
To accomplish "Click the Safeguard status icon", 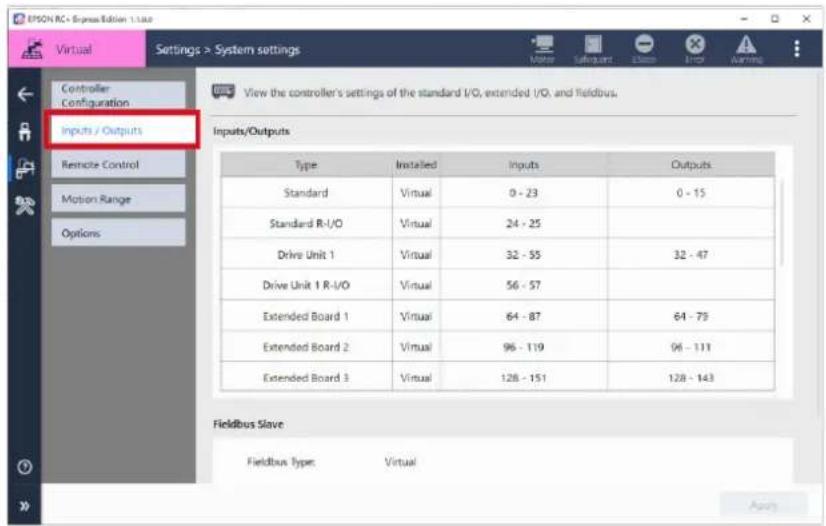I will pos(593,49).
